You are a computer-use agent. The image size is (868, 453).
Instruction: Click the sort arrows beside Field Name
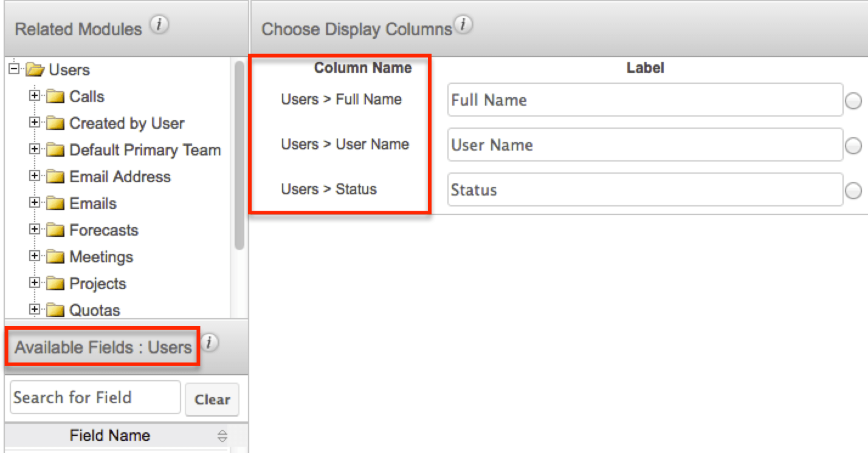(x=222, y=435)
